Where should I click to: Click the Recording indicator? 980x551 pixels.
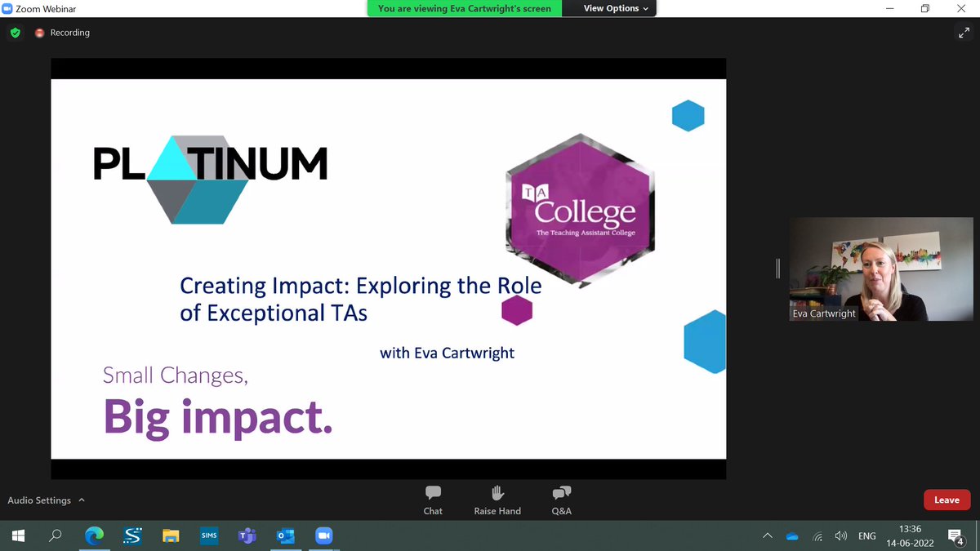pos(62,33)
